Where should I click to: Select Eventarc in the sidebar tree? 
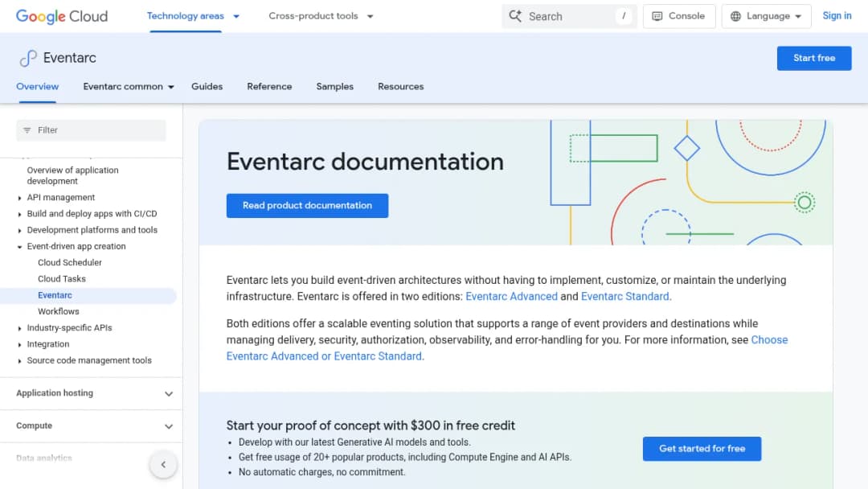click(x=55, y=295)
